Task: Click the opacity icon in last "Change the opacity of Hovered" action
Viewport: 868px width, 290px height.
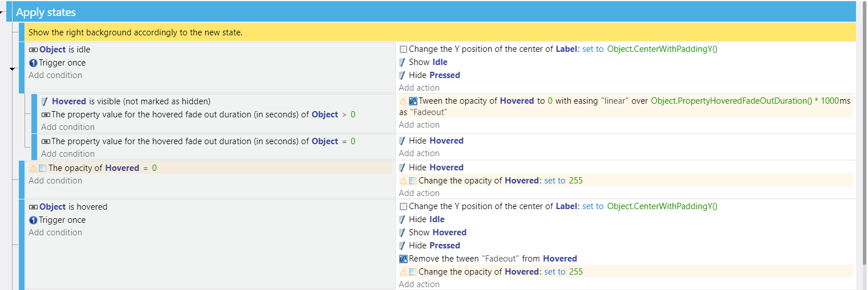Action: pyautogui.click(x=413, y=272)
